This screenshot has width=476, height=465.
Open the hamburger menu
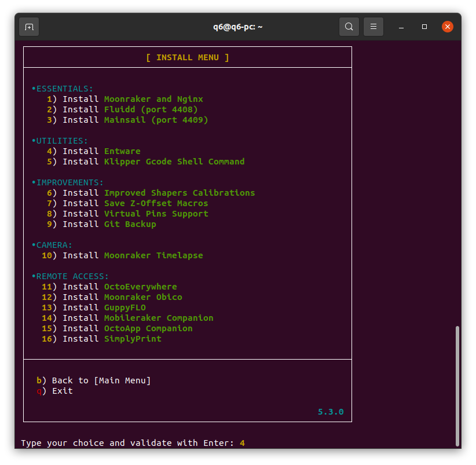[373, 27]
